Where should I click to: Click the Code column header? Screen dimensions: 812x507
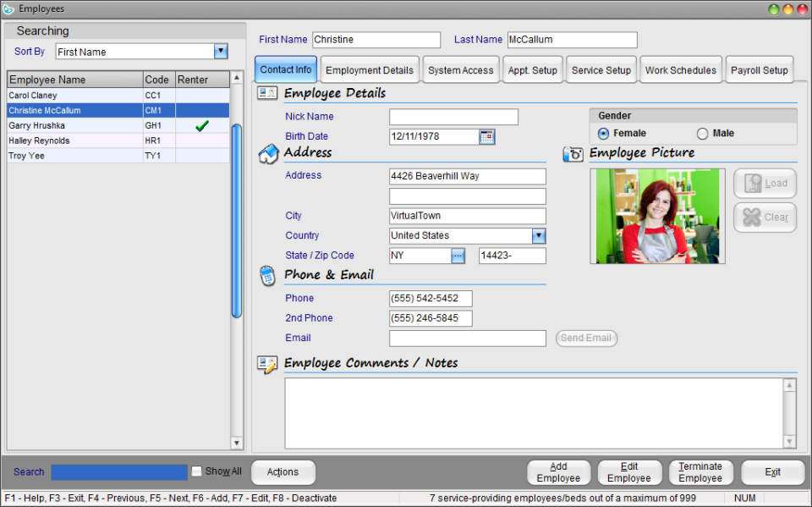coord(159,80)
